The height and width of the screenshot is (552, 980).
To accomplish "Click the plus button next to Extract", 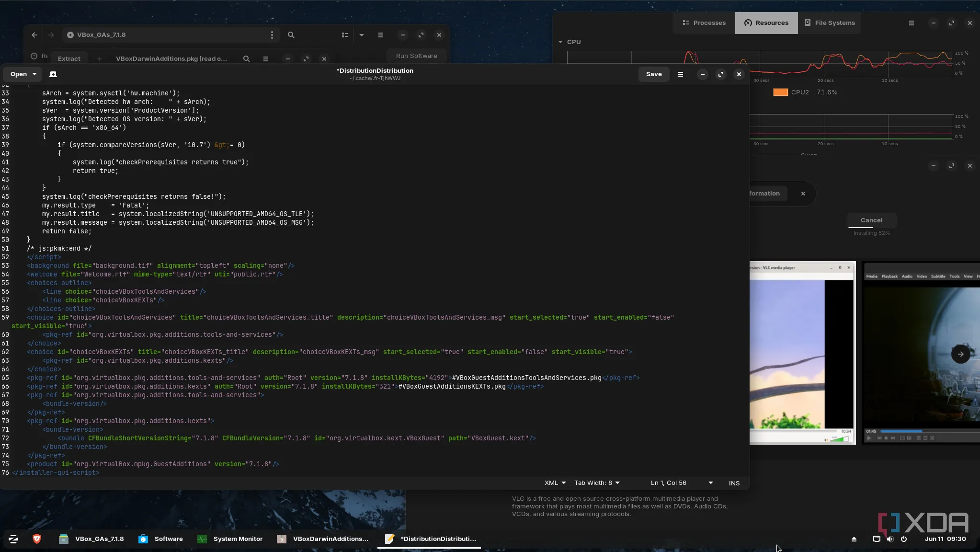I will [x=99, y=59].
